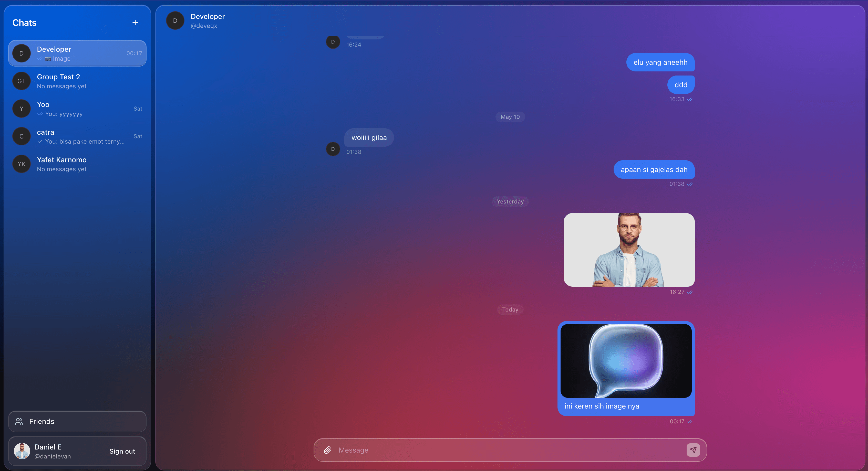Click the read checkmarks beside 00:17 timestamp
Viewport: 868px width, 471px height.
[690, 422]
